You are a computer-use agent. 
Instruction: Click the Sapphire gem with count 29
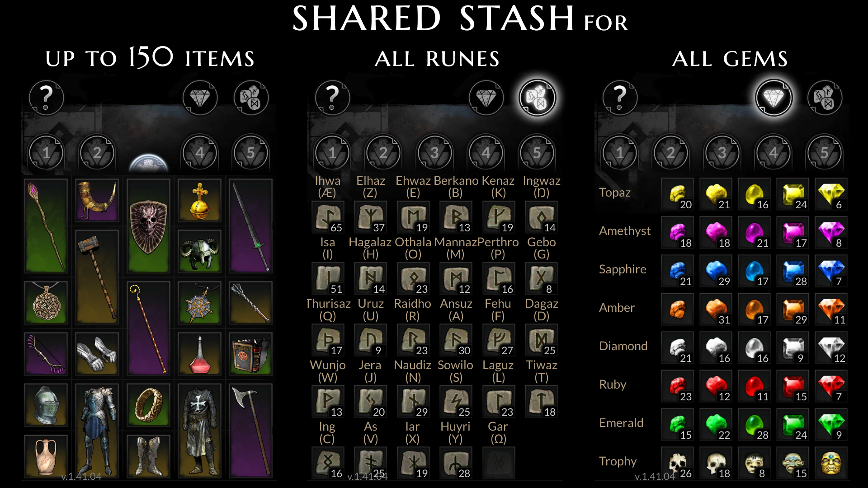coord(716,271)
